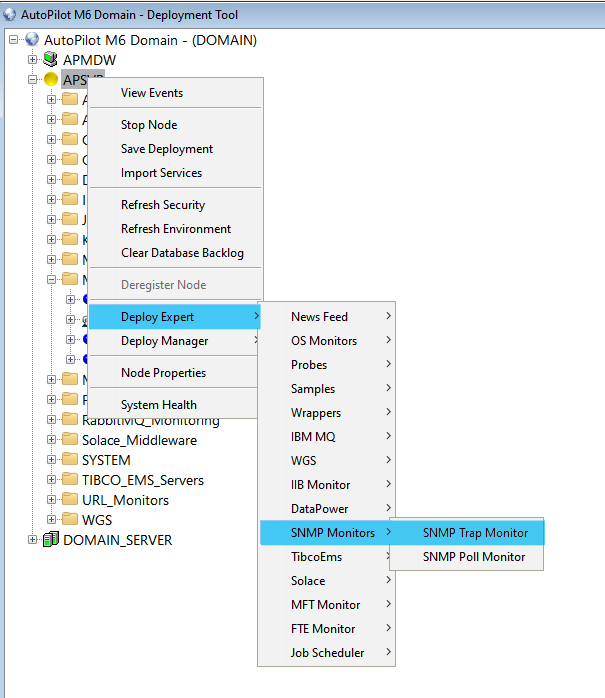The height and width of the screenshot is (698, 605).
Task: Expand the URL_Monitors folder
Action: coord(52,499)
